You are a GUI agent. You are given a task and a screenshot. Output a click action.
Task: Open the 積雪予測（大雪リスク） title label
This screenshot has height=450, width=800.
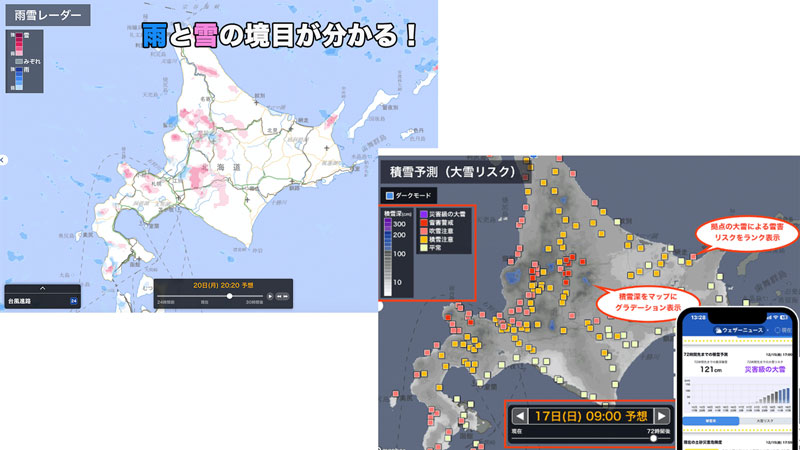(x=448, y=172)
